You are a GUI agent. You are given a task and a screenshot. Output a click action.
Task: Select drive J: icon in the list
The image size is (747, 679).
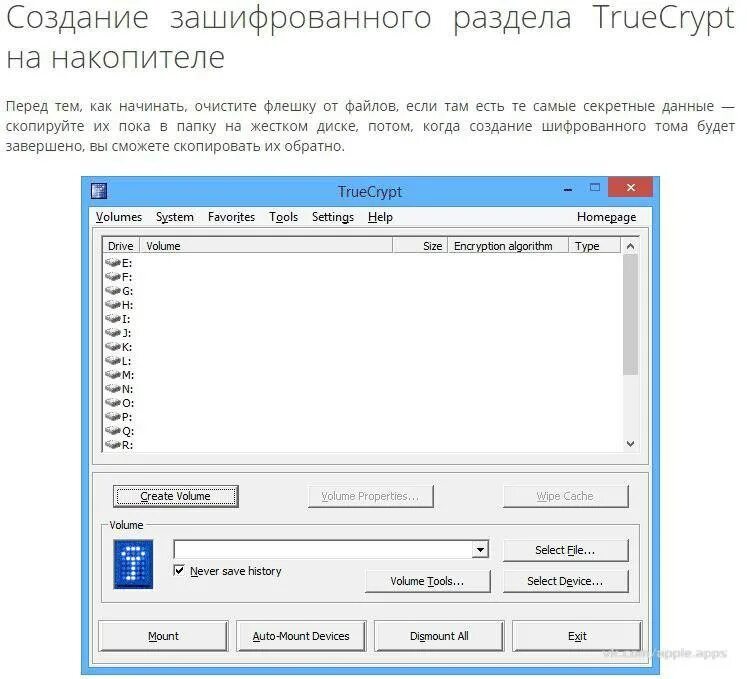113,333
